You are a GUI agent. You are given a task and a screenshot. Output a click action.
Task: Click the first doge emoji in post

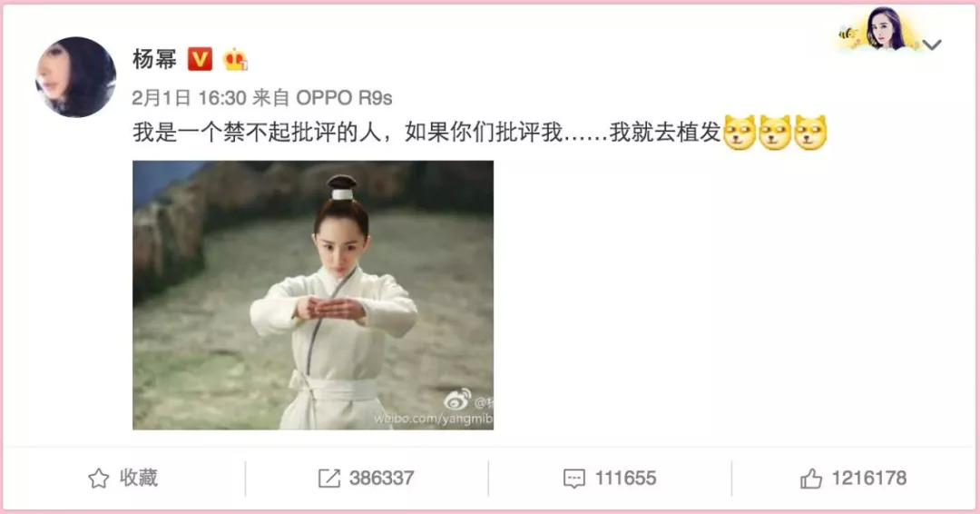coord(740,132)
